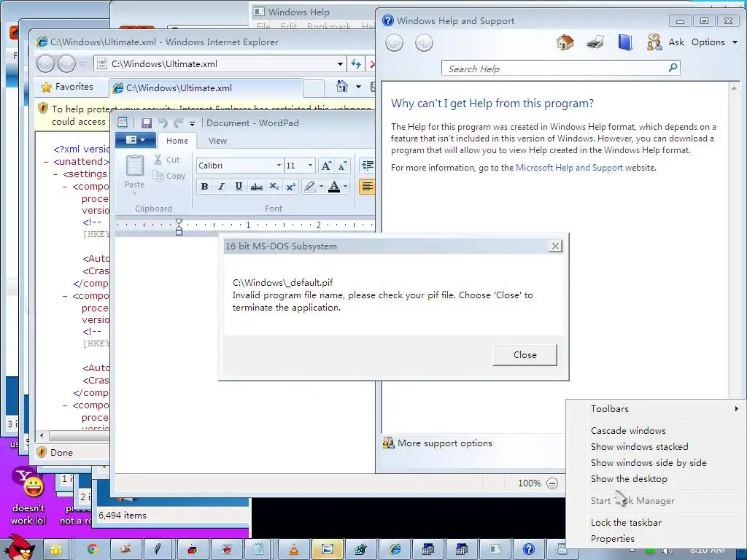
Task: Click the zoom out minus button in WordPad
Action: tap(552, 483)
